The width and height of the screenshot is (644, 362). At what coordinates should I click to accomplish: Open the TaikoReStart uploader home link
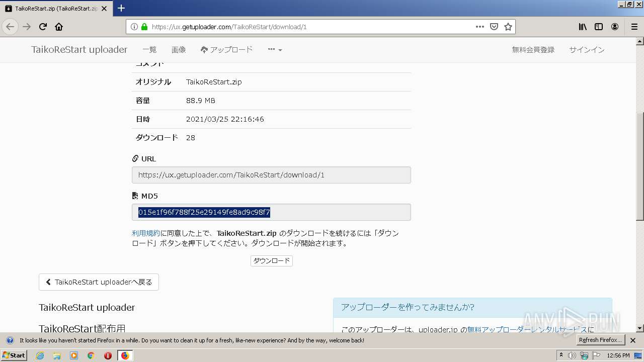79,49
